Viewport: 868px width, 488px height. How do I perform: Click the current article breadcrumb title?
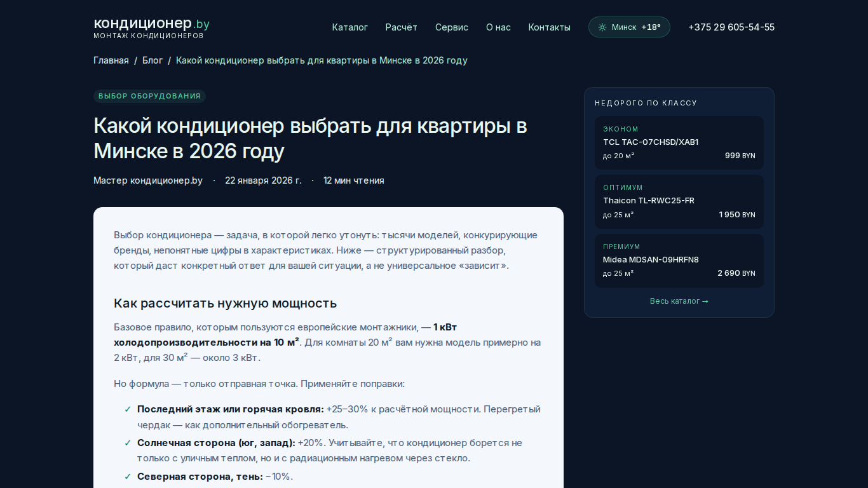pos(322,60)
